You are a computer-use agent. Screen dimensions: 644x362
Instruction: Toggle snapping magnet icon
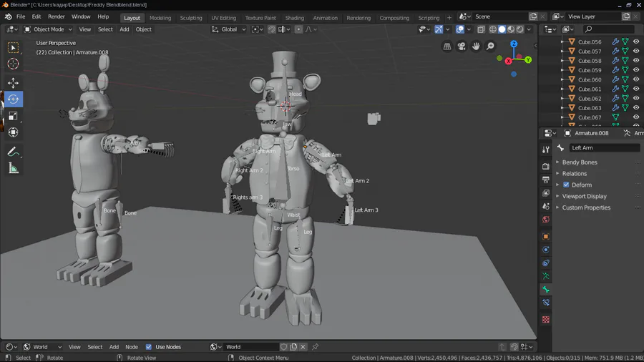pyautogui.click(x=271, y=29)
